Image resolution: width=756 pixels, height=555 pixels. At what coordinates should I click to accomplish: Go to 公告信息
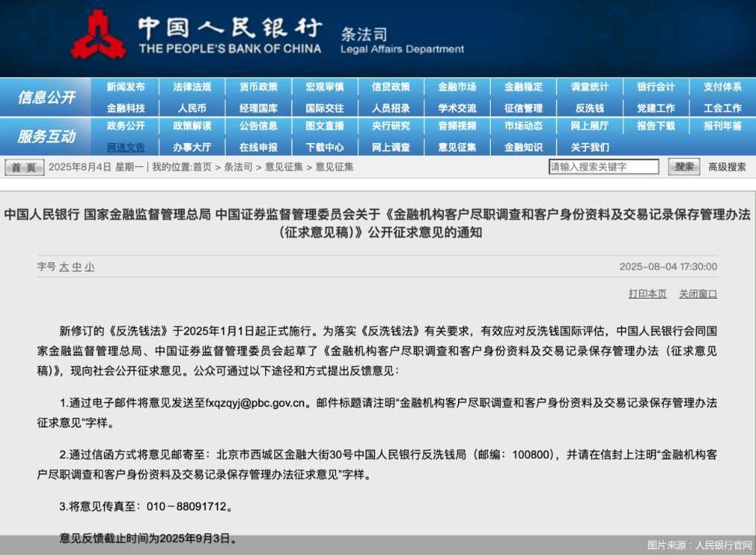(x=258, y=126)
